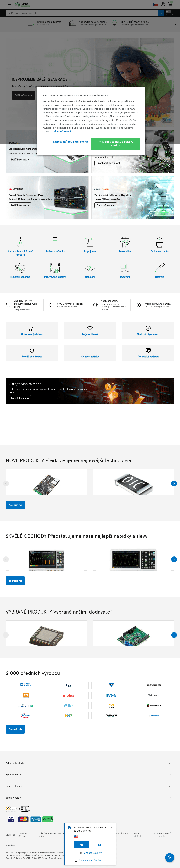
Task: Open the shopping cart icon
Action: (x=170, y=4)
